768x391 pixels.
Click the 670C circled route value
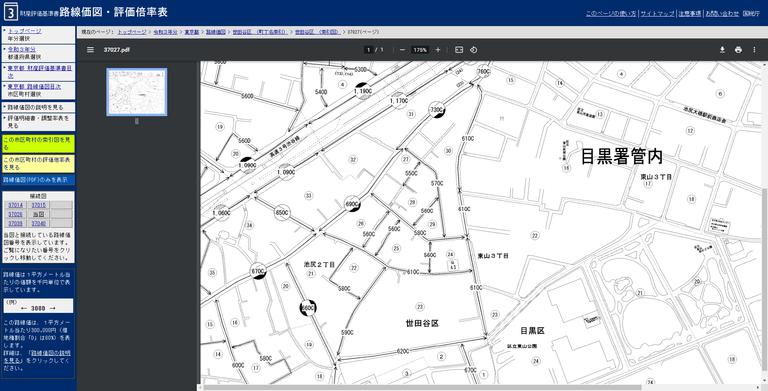point(258,271)
